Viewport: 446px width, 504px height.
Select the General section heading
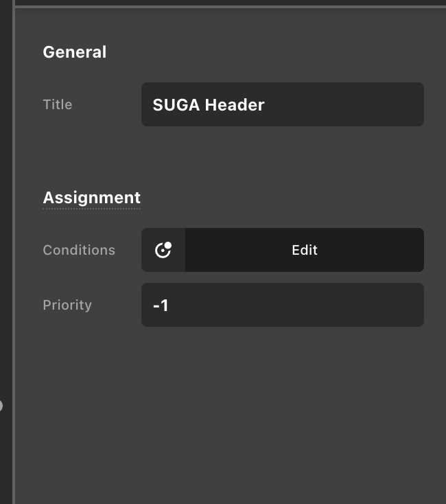(x=74, y=52)
